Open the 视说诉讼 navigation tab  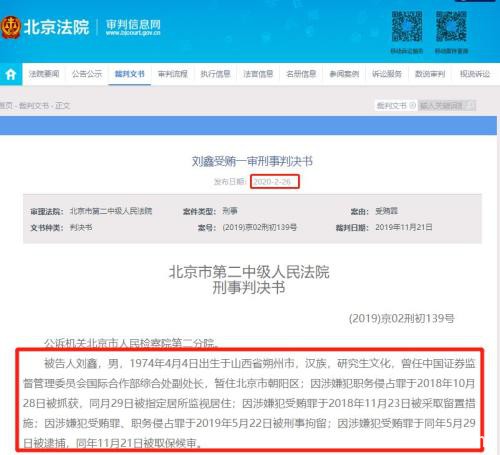[475, 74]
